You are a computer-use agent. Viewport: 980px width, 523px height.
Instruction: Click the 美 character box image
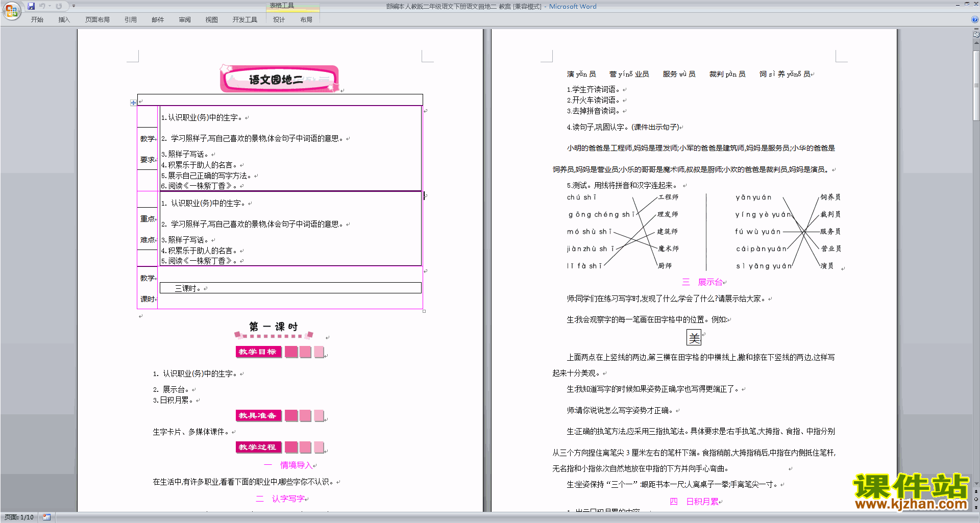coord(694,337)
